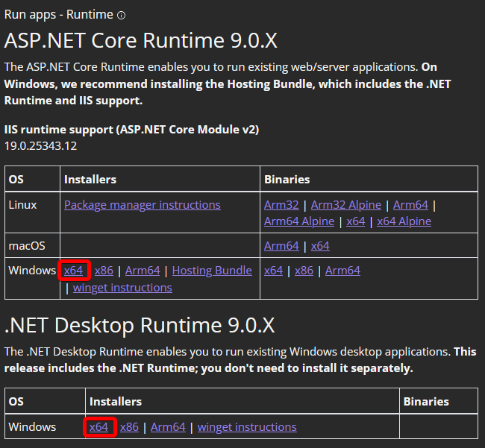
Task: Select the .NET Desktop Runtime 9.0.X heading
Action: (140, 325)
